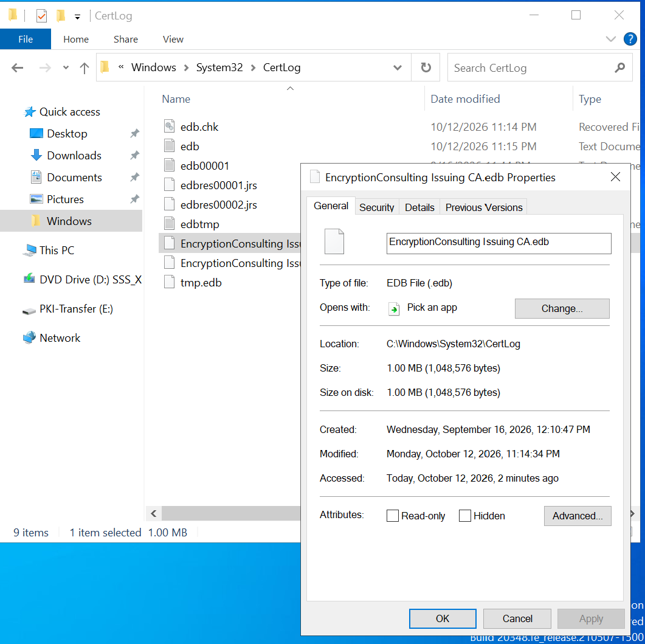Select the edbres00002.jrs file
This screenshot has height=644, width=645.
[x=218, y=205]
